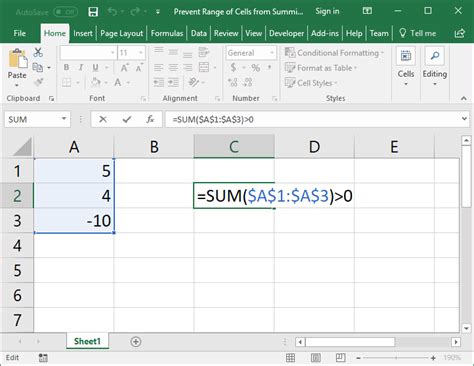Click the Redo arrow

tap(135, 12)
